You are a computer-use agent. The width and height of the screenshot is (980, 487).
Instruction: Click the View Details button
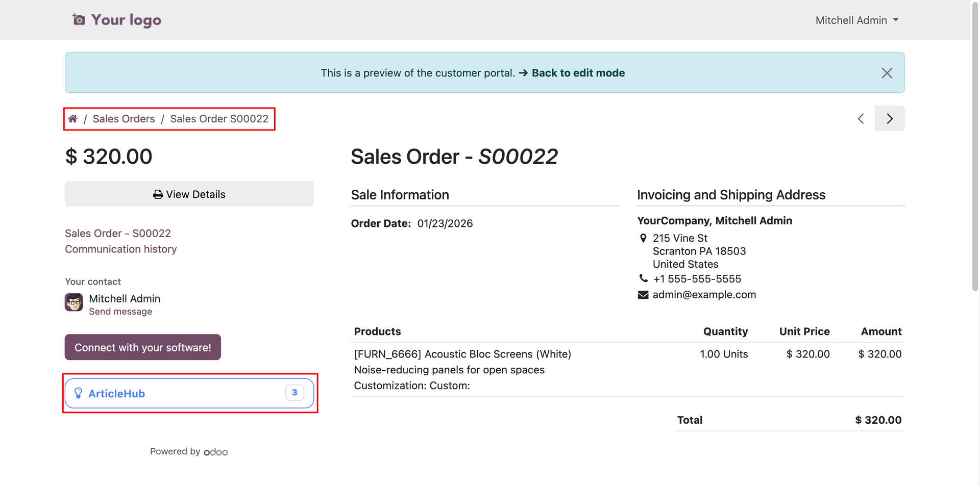click(x=189, y=194)
